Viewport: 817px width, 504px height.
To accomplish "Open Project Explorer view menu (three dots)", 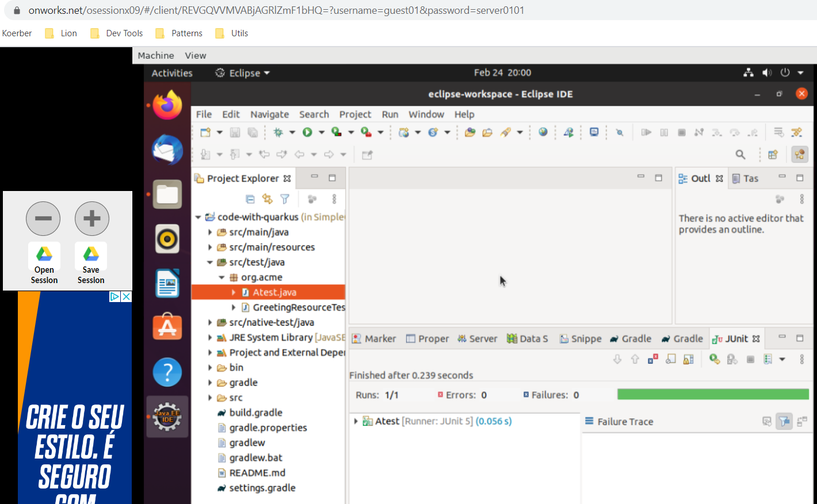I will [334, 199].
